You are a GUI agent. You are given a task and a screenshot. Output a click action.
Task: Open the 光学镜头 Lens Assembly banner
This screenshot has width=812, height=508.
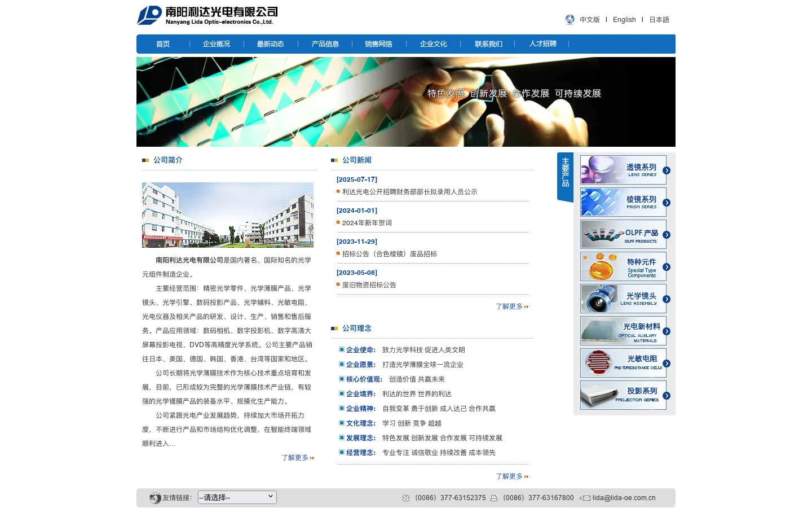(623, 299)
